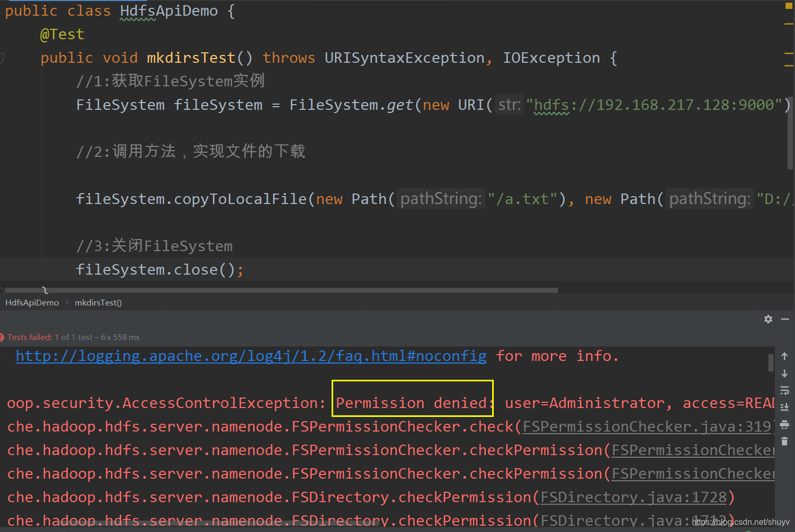
Task: Select HdfsApiDemo in the breadcrumb bar
Action: tap(32, 302)
